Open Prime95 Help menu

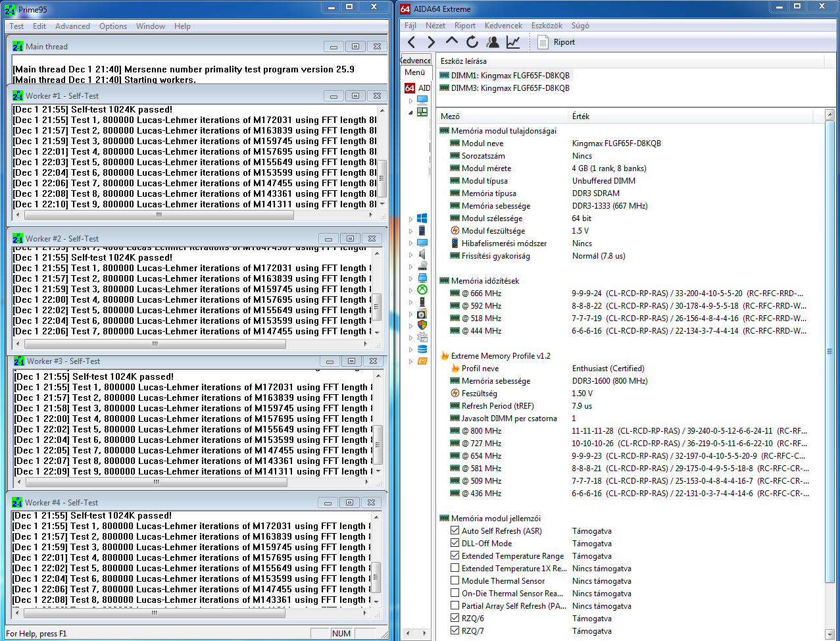[x=182, y=26]
